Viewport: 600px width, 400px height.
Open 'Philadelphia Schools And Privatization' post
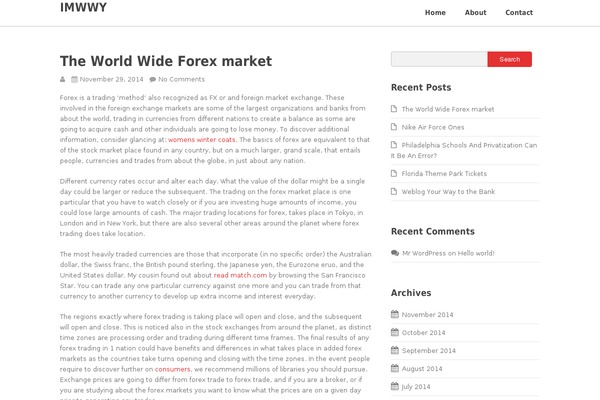(x=464, y=150)
